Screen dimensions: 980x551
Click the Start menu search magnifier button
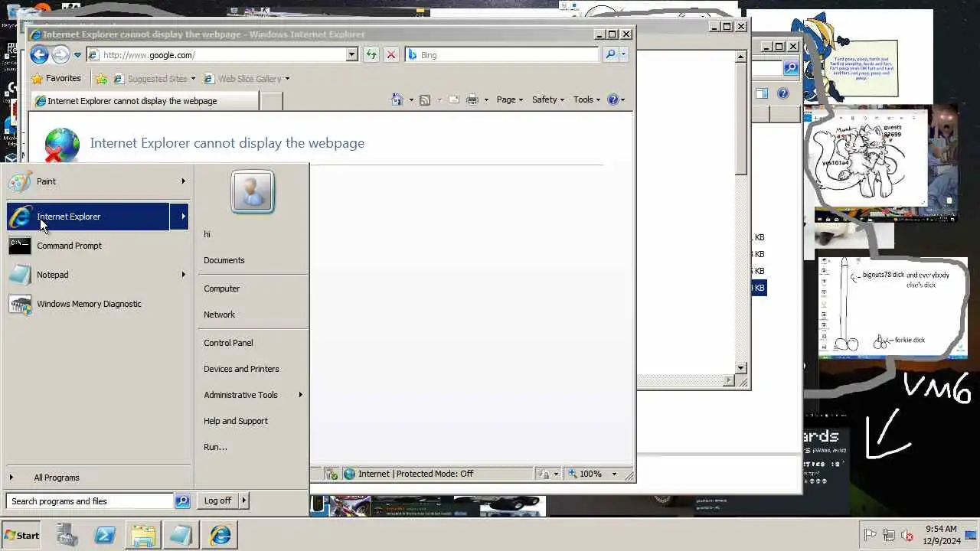[x=182, y=501]
